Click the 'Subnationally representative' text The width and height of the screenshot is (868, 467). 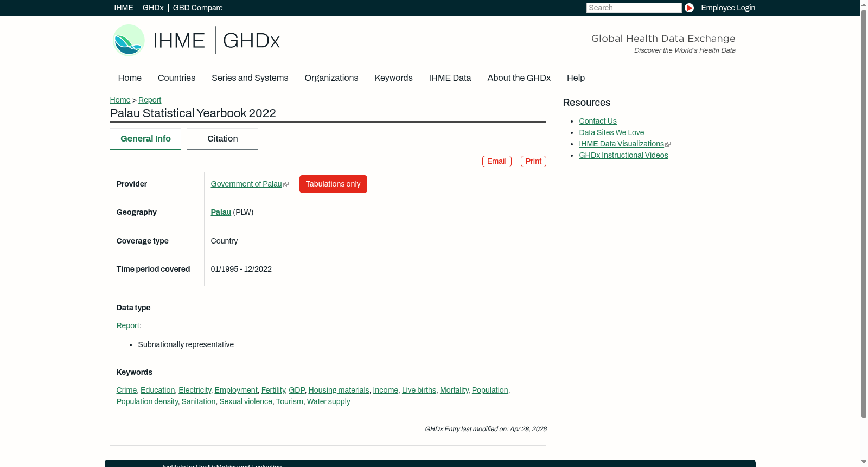(186, 345)
